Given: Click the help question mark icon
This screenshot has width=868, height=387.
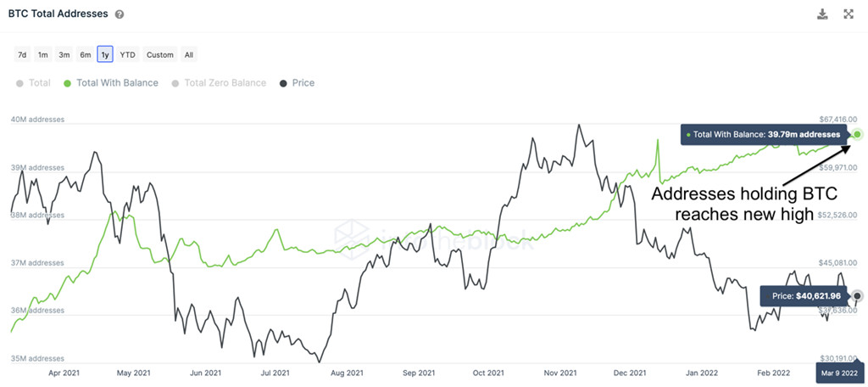Looking at the screenshot, I should pos(119,14).
